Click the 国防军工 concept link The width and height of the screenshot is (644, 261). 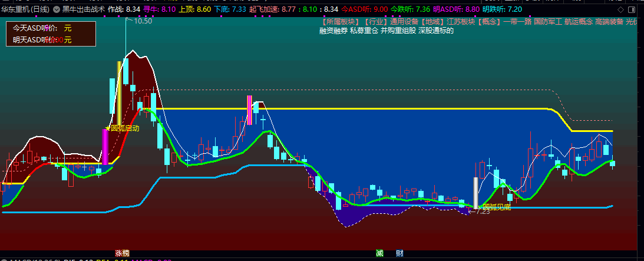[547, 22]
